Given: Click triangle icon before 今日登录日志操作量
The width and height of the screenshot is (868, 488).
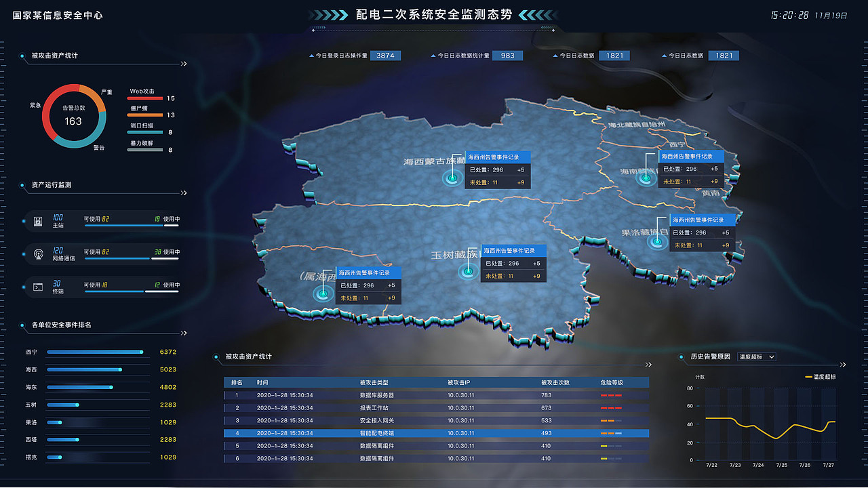Looking at the screenshot, I should (311, 56).
